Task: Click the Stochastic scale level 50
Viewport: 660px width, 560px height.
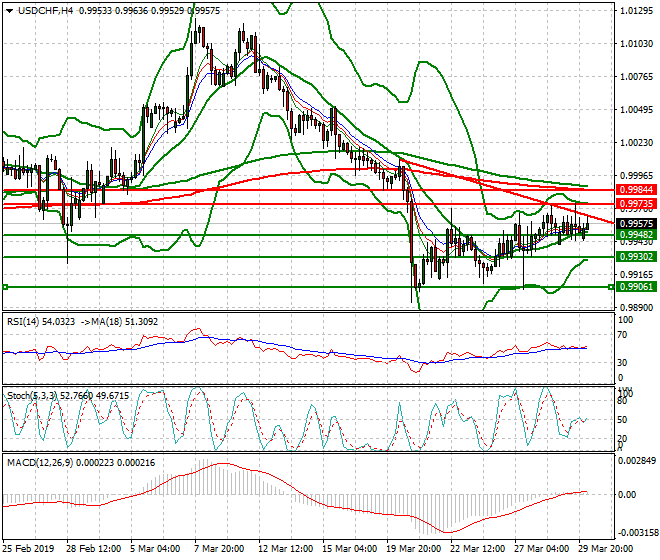Action: pyautogui.click(x=623, y=420)
